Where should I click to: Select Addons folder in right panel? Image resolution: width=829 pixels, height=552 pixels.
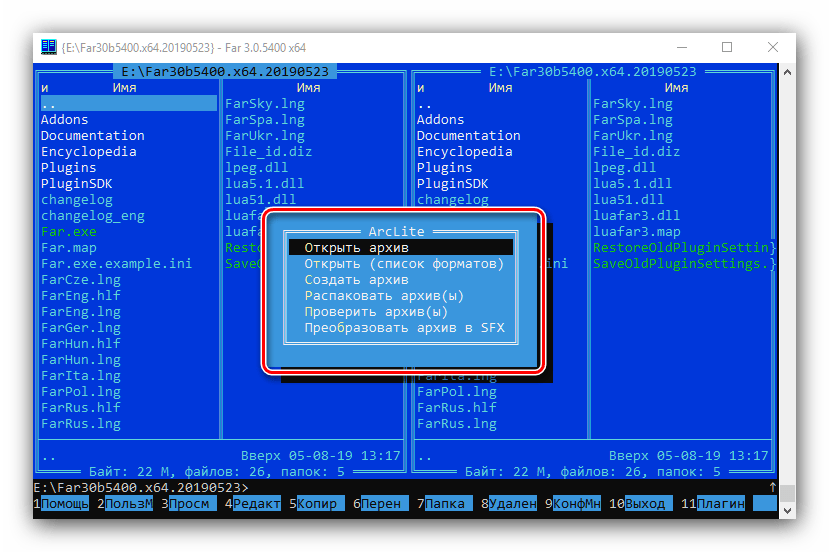tap(440, 119)
